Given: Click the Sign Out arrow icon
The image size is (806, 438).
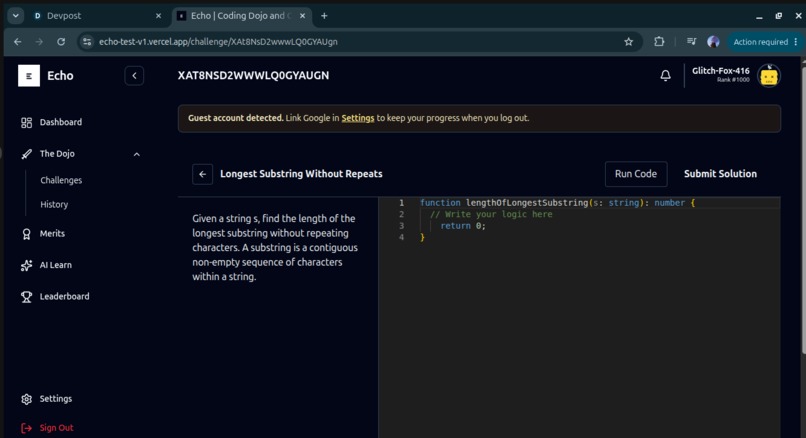Looking at the screenshot, I should click(26, 428).
